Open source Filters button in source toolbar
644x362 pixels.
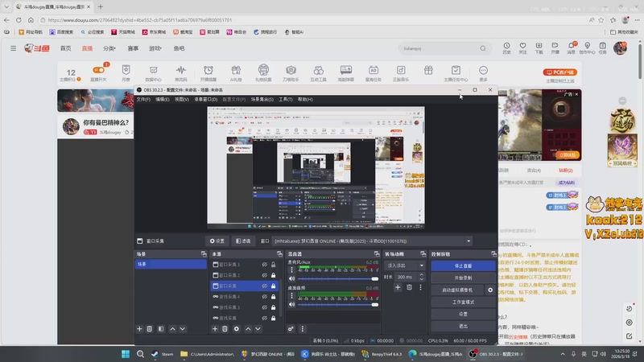pos(243,241)
